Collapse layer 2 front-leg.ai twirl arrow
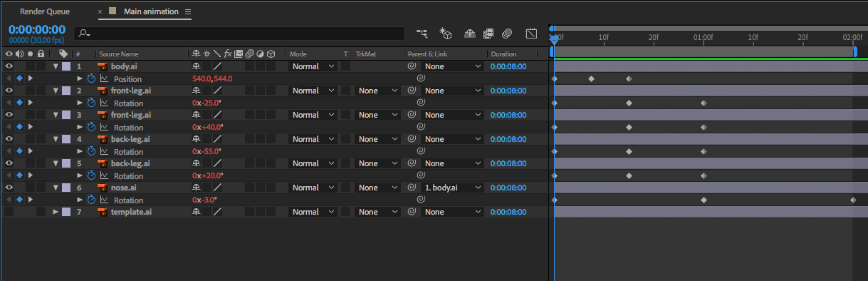 (x=56, y=91)
